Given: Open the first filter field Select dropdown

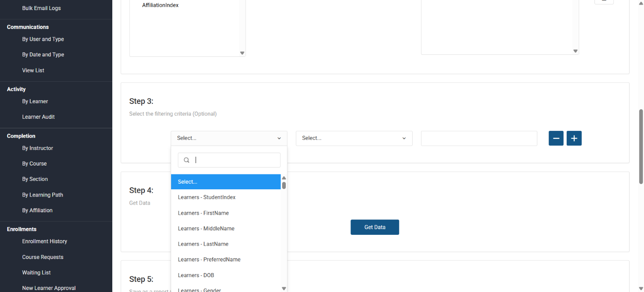Looking at the screenshot, I should [x=229, y=138].
